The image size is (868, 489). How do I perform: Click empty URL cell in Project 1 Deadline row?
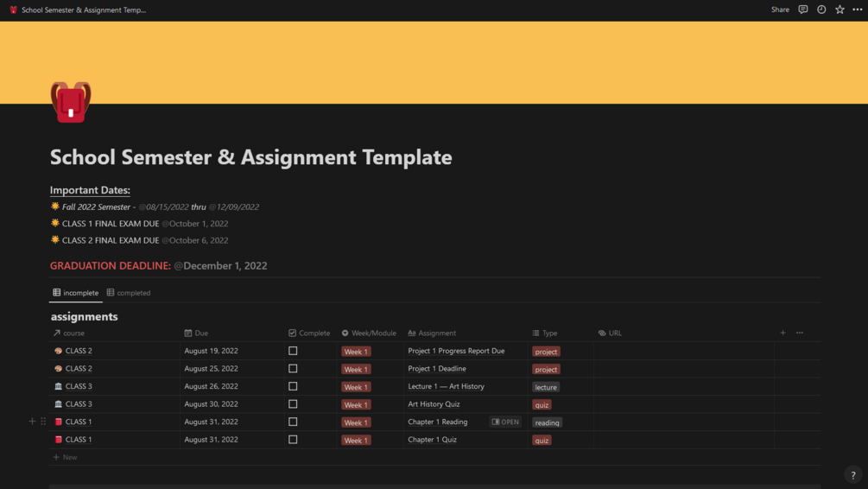coord(684,368)
